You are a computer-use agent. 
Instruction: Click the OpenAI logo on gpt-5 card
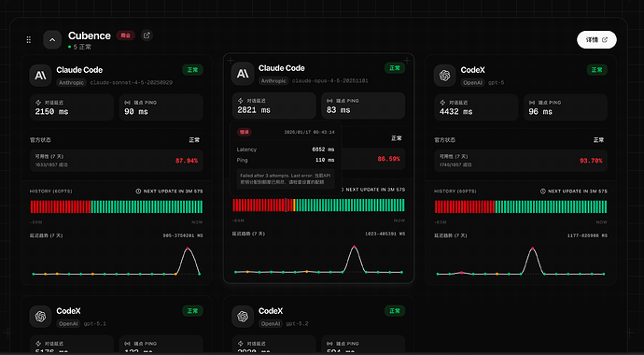tap(445, 75)
